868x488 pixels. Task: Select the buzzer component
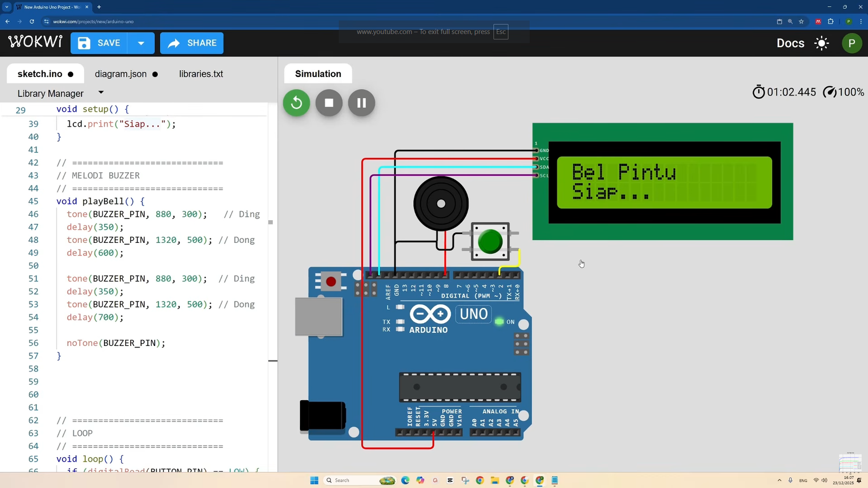(x=441, y=204)
